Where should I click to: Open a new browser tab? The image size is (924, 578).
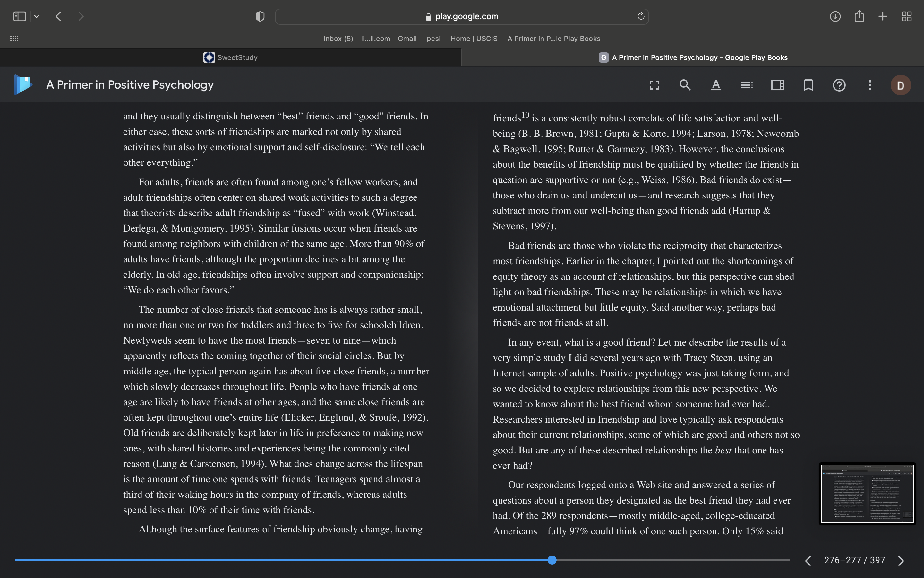pyautogui.click(x=883, y=16)
